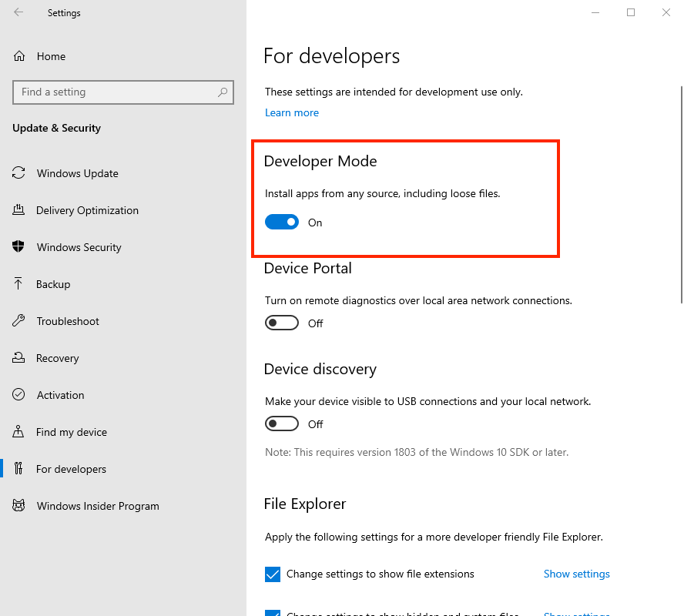Select For developers in sidebar
The width and height of the screenshot is (684, 616).
click(71, 469)
